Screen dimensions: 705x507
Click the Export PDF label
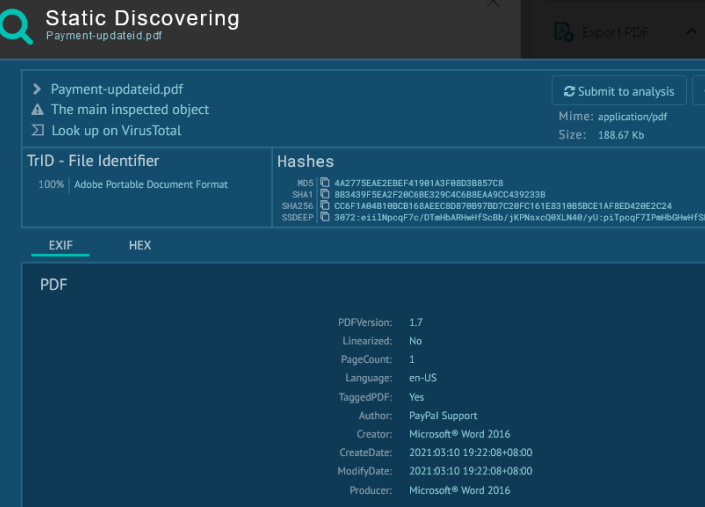tap(615, 32)
